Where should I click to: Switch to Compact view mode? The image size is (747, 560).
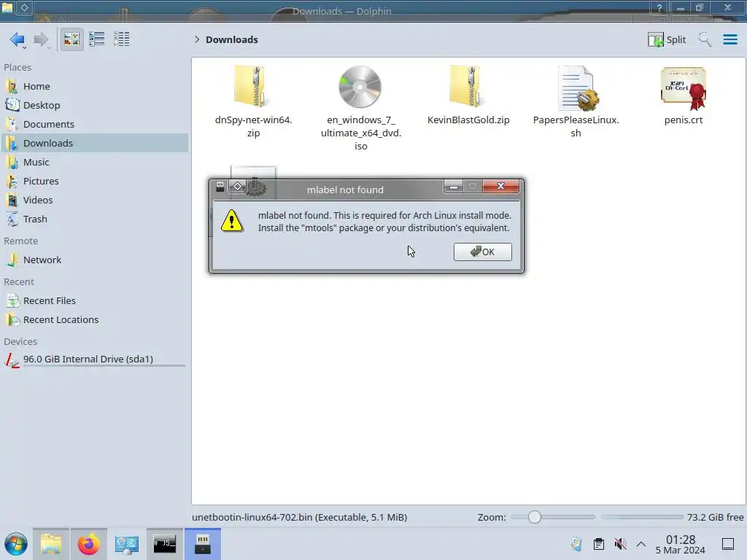(x=97, y=39)
